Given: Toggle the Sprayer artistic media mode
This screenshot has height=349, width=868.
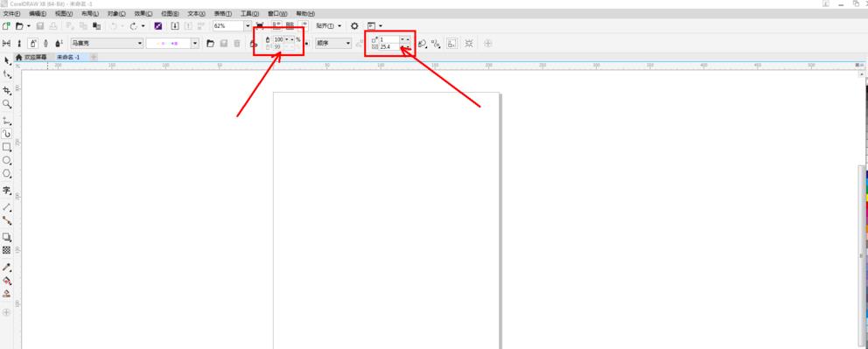Looking at the screenshot, I should point(32,43).
